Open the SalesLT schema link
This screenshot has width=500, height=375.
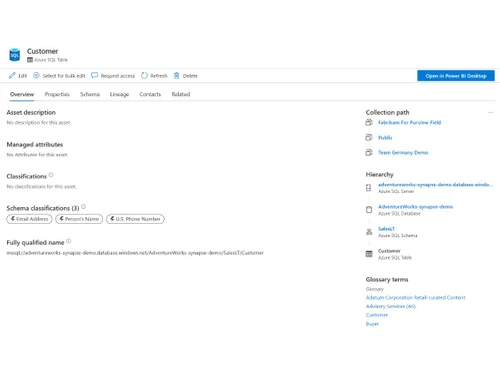click(386, 229)
